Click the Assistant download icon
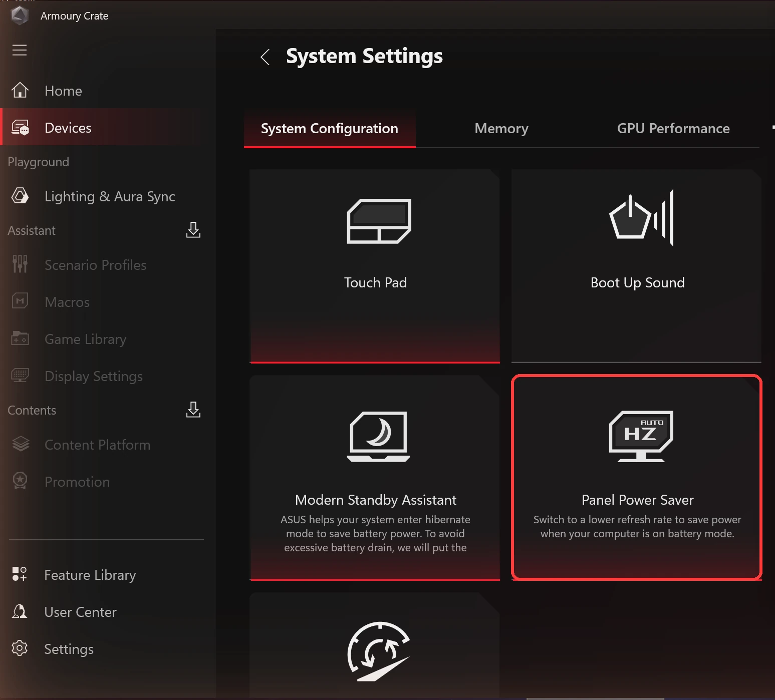Screen dimensions: 775x700 [193, 230]
